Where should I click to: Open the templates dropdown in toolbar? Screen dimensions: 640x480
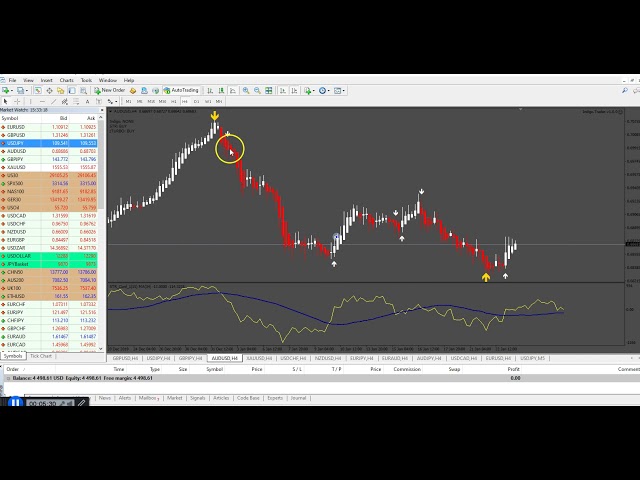[x=340, y=90]
